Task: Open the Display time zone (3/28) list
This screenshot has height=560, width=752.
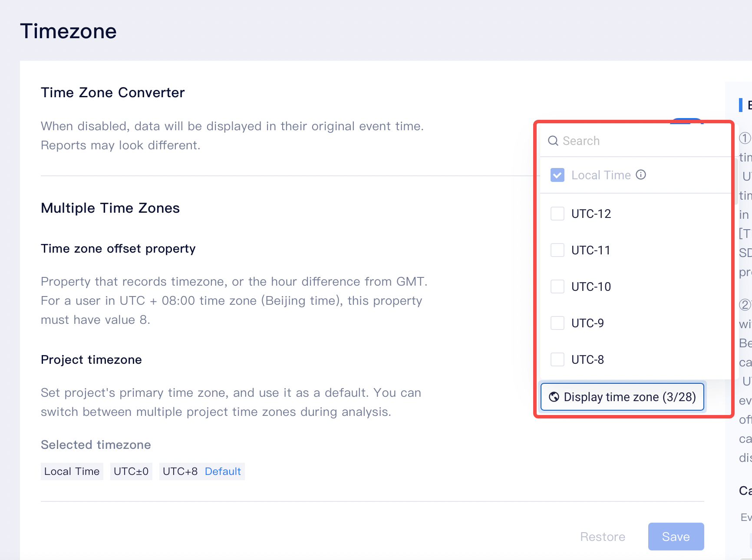Action: tap(622, 397)
